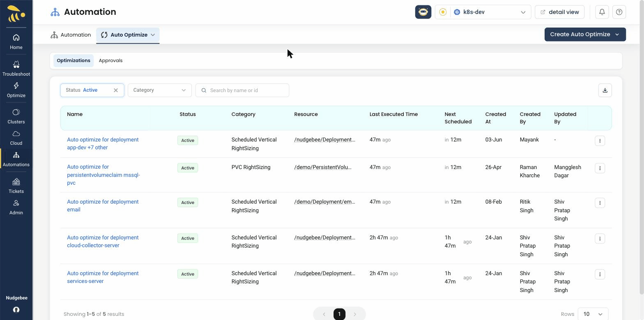Screen dimensions: 644x320
Task: Click the Category column header
Action: pyautogui.click(x=243, y=114)
